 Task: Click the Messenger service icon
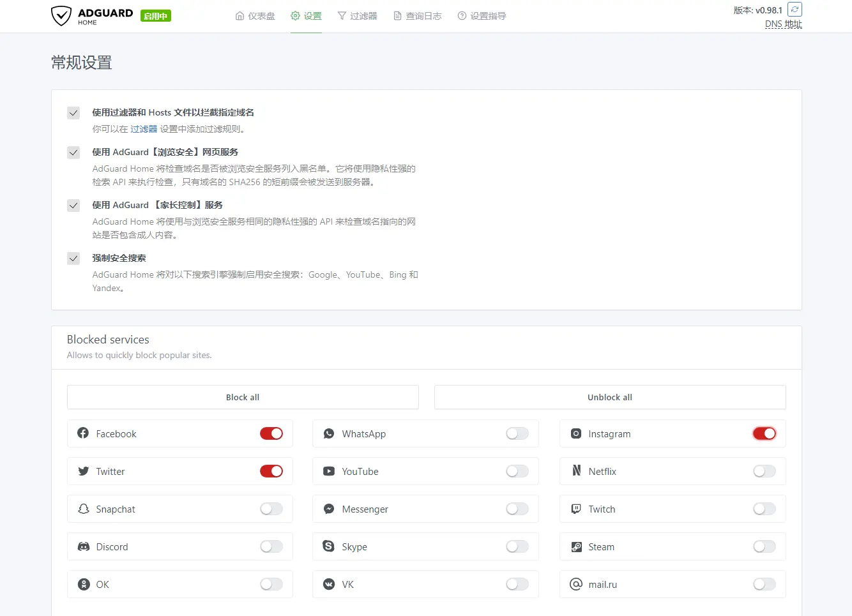click(x=329, y=509)
